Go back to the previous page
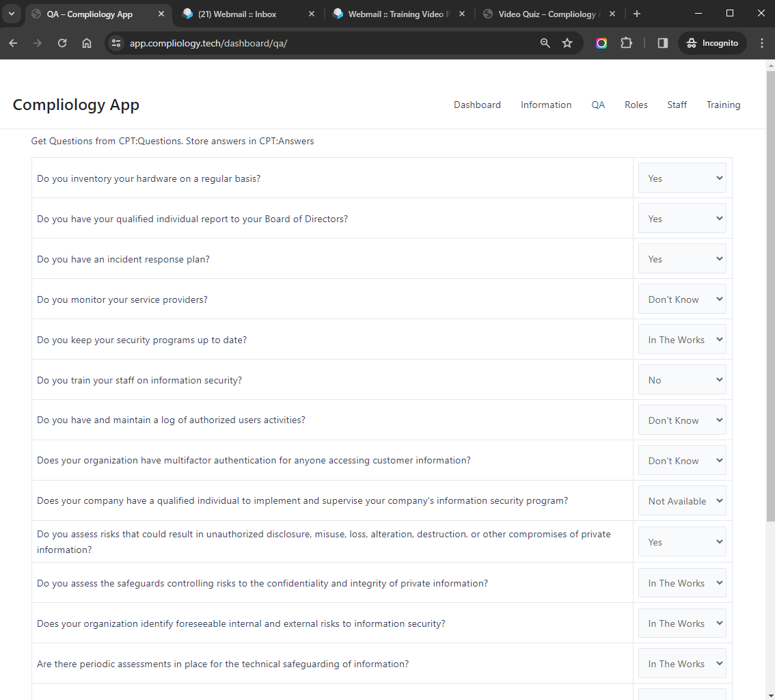Viewport: 775px width, 700px height. click(x=14, y=43)
